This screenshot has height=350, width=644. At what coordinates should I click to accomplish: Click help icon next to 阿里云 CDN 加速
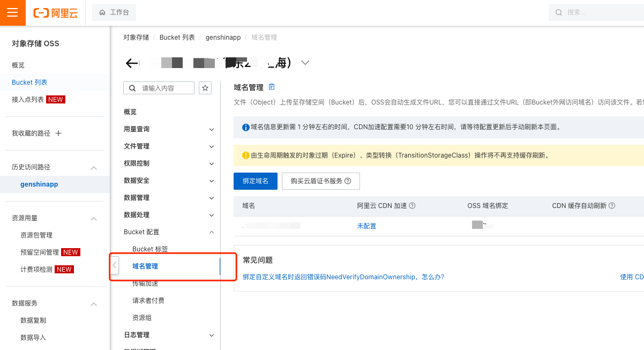(x=412, y=205)
